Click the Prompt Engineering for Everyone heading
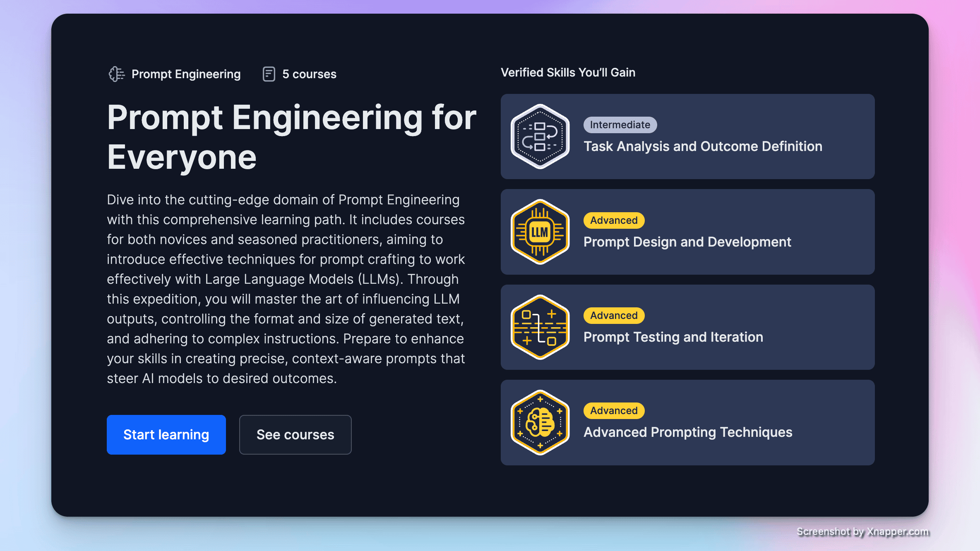Viewport: 980px width, 551px height. 291,137
